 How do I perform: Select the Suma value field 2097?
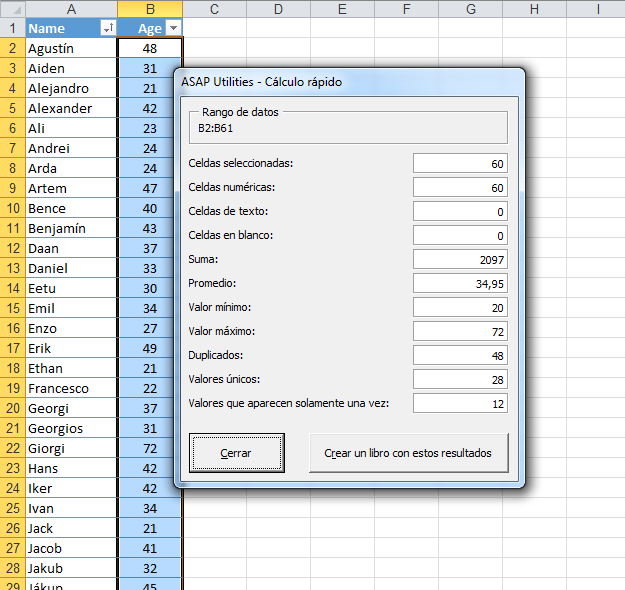tap(460, 260)
